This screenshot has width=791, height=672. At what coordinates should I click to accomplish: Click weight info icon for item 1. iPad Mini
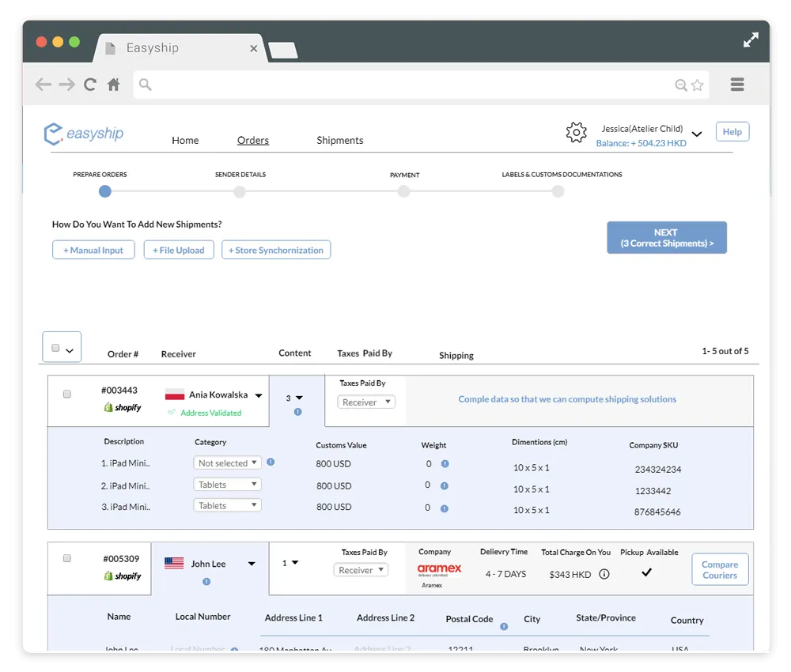[445, 464]
